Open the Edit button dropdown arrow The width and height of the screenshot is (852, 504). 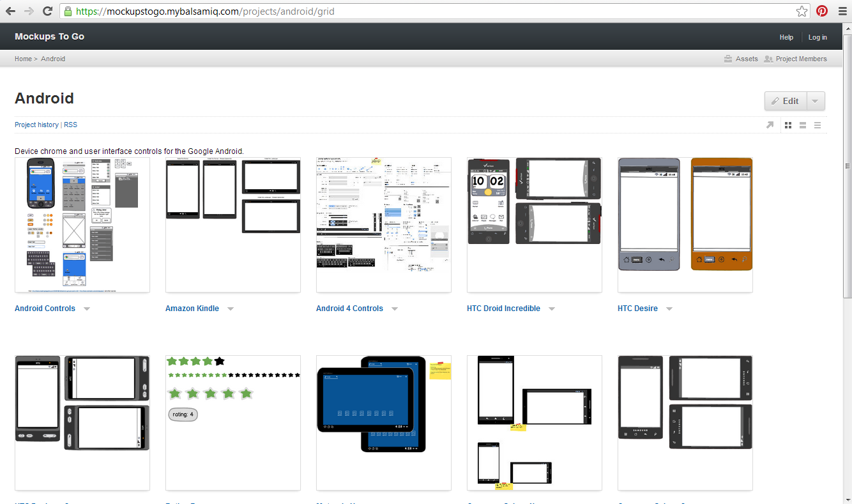click(x=816, y=101)
